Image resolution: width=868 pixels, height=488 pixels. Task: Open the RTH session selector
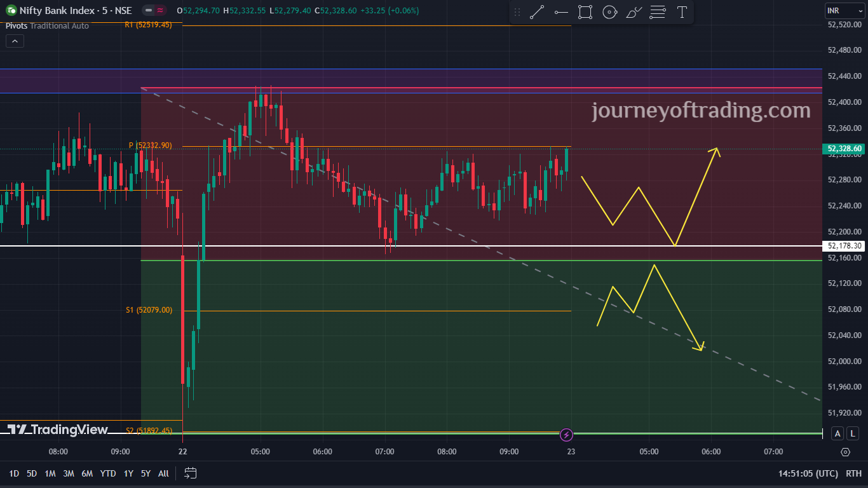tap(854, 473)
